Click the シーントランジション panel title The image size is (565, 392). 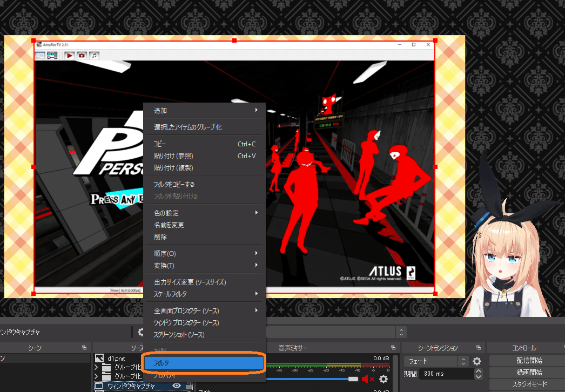pyautogui.click(x=438, y=348)
